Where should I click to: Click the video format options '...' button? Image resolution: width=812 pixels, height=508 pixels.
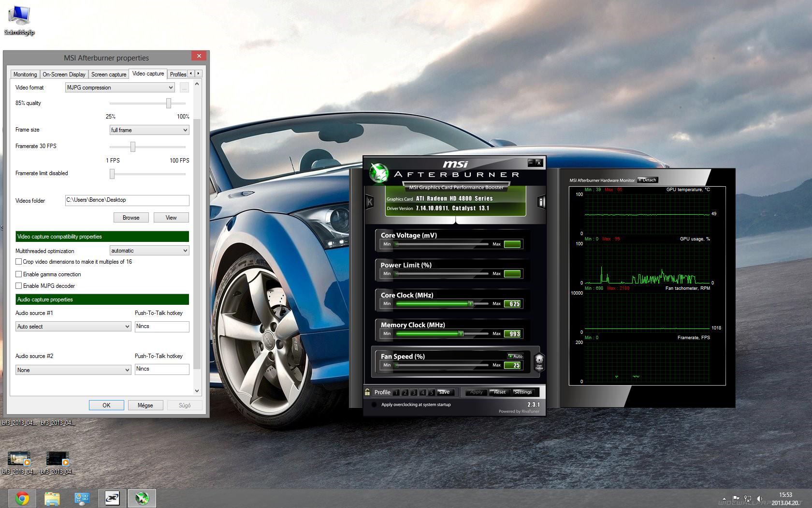coord(184,88)
